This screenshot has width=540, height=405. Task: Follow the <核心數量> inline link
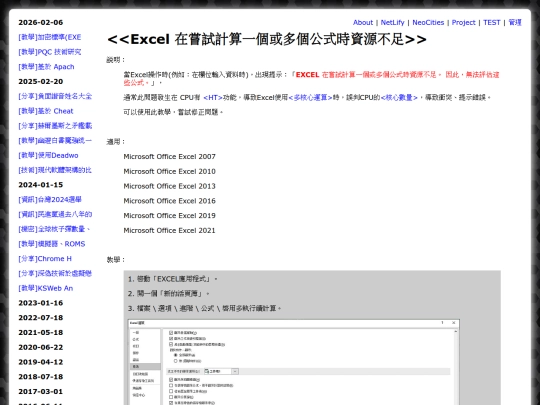(399, 98)
